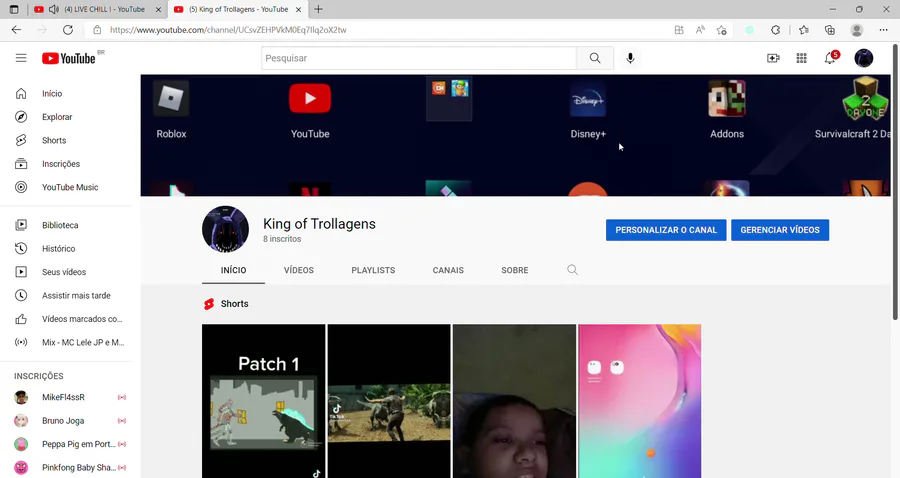Image resolution: width=900 pixels, height=478 pixels.
Task: Open the hamburger guide menu
Action: (x=21, y=58)
